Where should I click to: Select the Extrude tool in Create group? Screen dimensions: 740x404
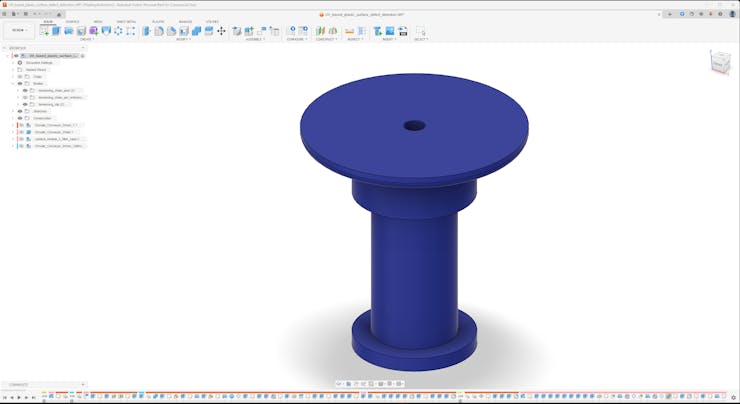pyautogui.click(x=57, y=31)
